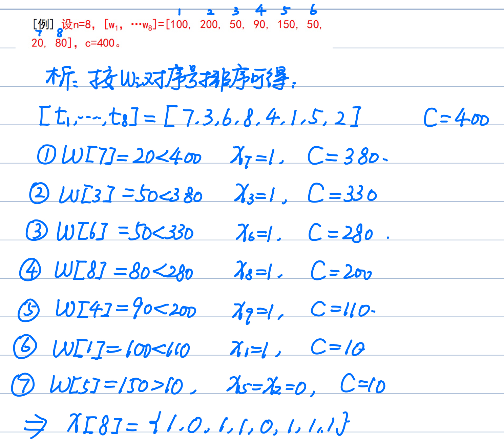
Task: Click the handwritten "C=110"
Action: coord(343,309)
